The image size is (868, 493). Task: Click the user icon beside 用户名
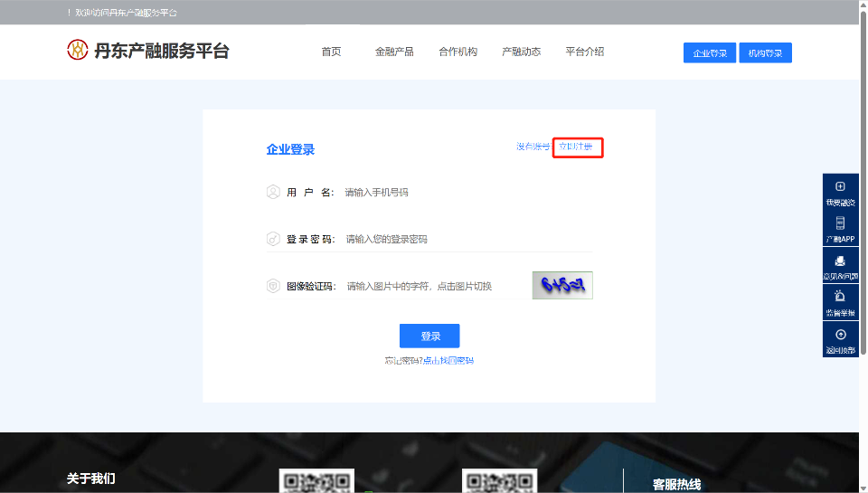tap(273, 192)
